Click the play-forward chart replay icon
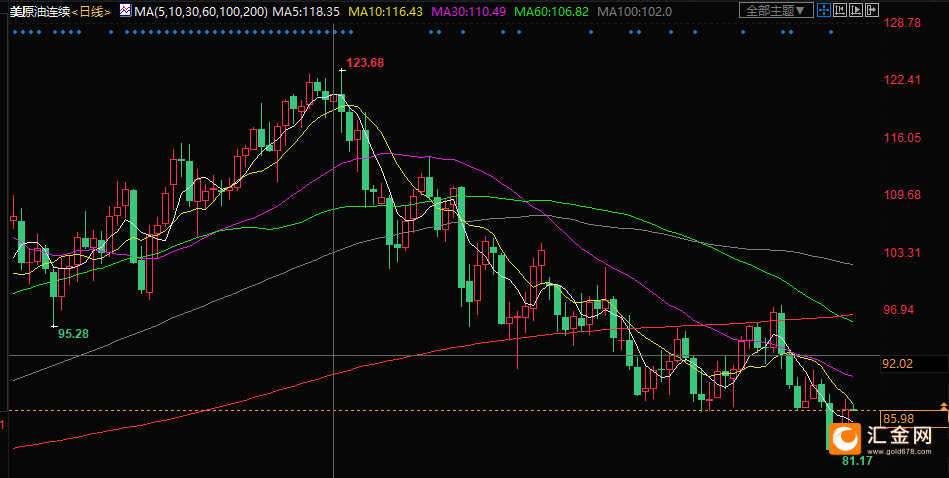The image size is (949, 478). (x=856, y=10)
